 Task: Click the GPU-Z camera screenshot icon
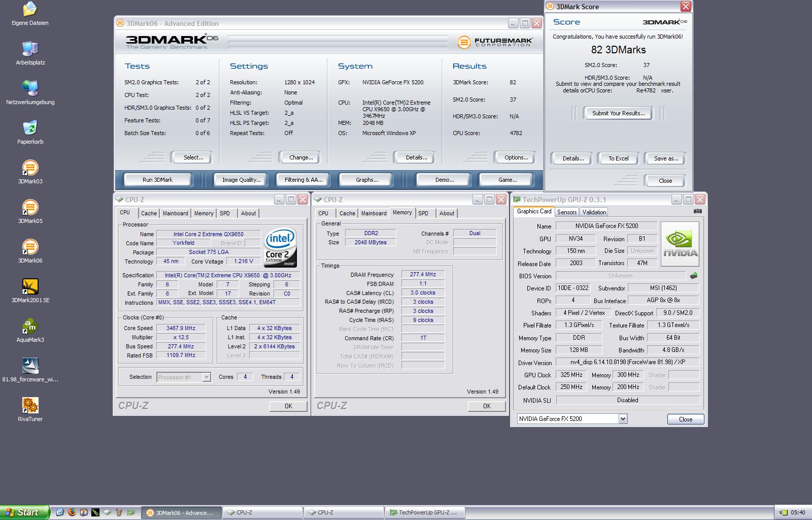coord(698,211)
